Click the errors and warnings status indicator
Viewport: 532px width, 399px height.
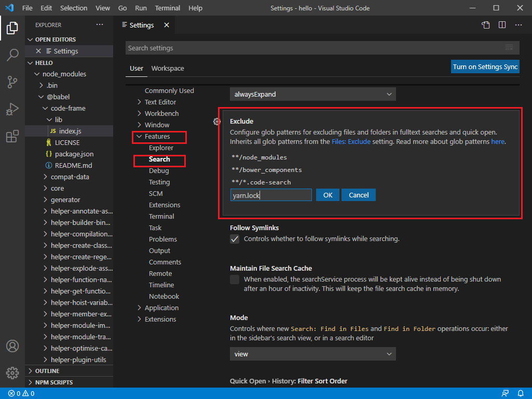[x=21, y=393]
